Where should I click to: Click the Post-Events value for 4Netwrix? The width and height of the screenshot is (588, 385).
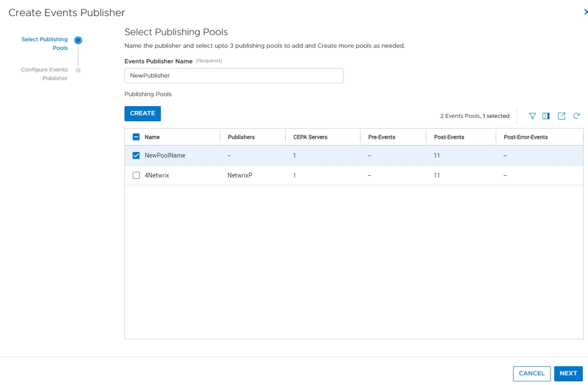point(437,175)
